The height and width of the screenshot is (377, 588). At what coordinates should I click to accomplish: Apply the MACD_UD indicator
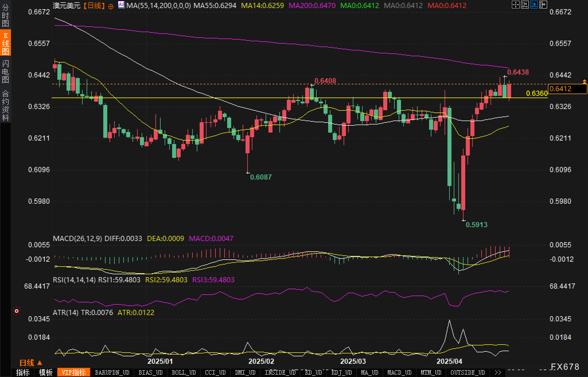coord(399,372)
